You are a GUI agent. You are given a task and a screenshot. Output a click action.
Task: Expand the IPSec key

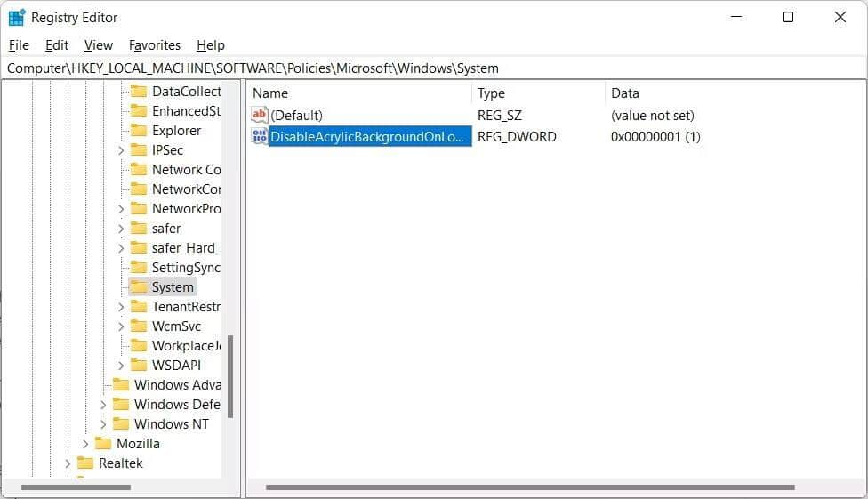tap(121, 150)
